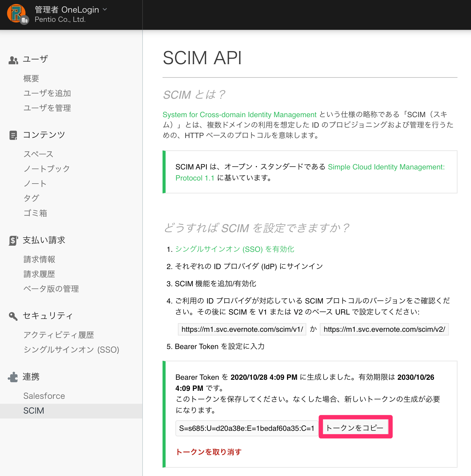The width and height of the screenshot is (471, 476).
Task: Open ノートブック in the sidebar
Action: 47,169
